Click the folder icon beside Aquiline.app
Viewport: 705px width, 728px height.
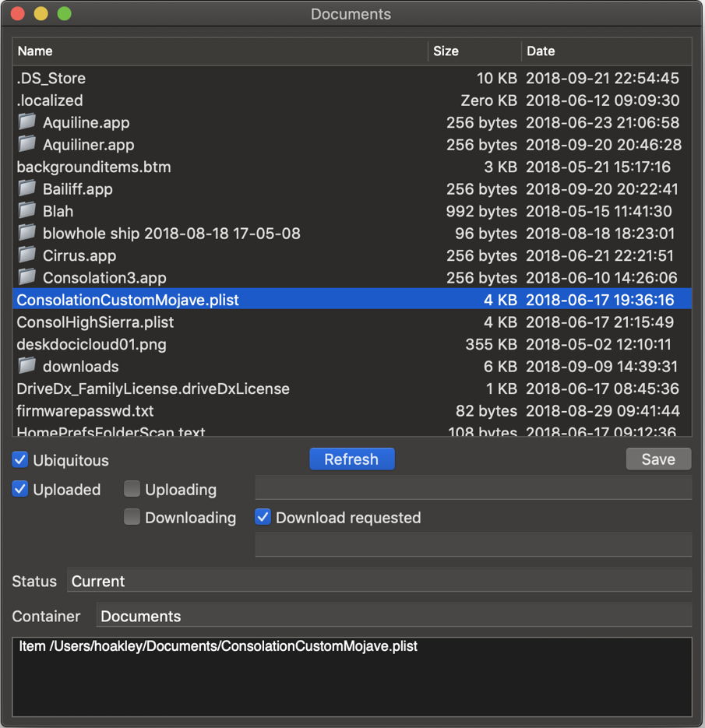point(27,121)
